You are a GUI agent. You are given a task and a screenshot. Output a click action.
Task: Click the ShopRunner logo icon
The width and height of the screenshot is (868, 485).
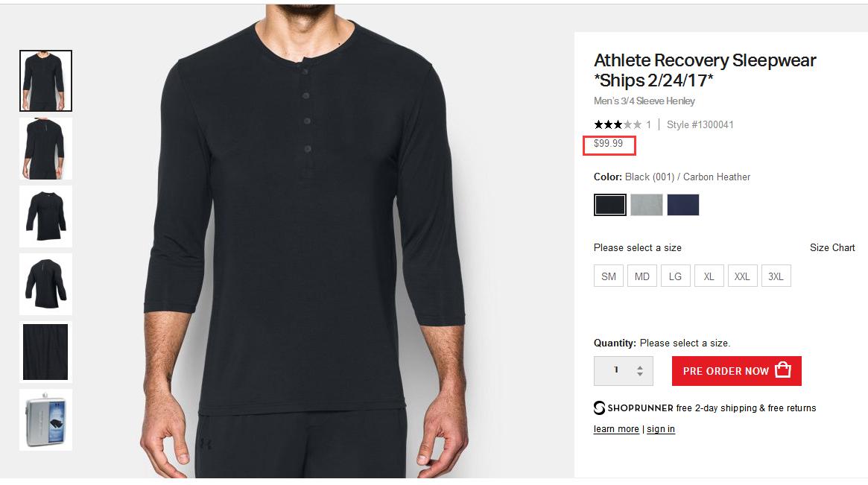point(600,408)
